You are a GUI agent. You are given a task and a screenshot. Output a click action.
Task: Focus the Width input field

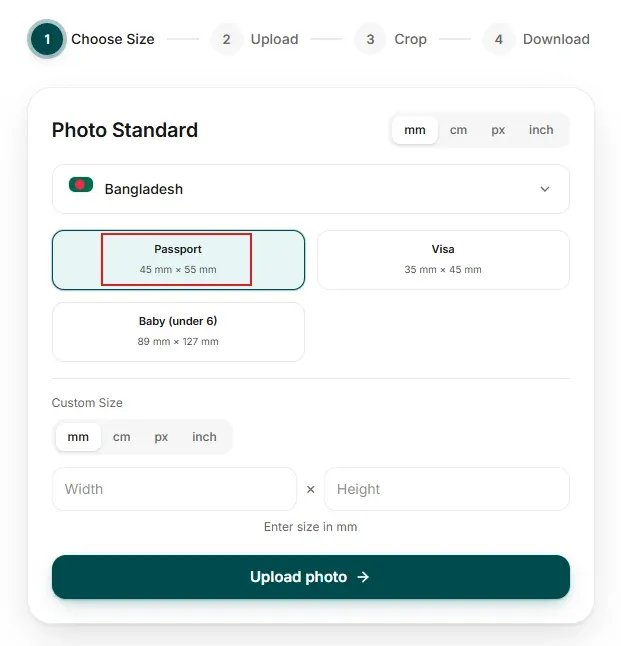(174, 489)
